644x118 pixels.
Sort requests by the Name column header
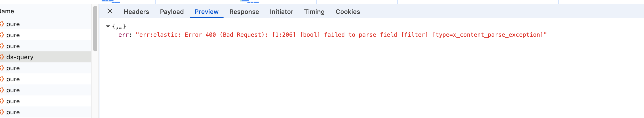point(7,11)
